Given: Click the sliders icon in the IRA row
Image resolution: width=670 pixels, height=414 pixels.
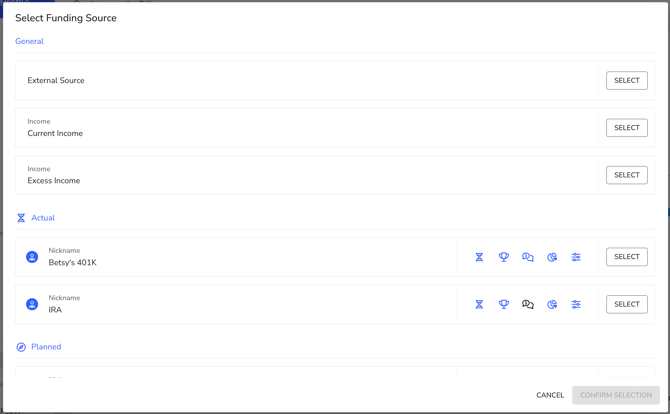Looking at the screenshot, I should pos(576,304).
